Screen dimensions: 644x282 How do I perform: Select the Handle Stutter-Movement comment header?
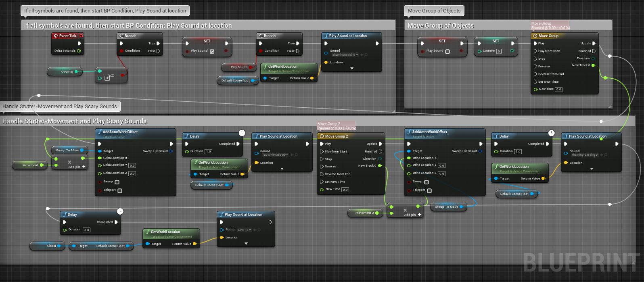coord(75,121)
